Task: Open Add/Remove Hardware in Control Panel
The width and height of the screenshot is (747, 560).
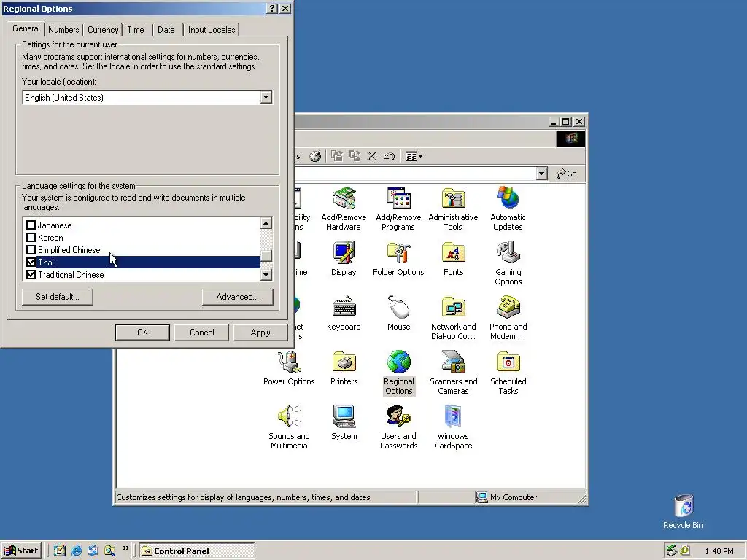Action: (x=344, y=209)
